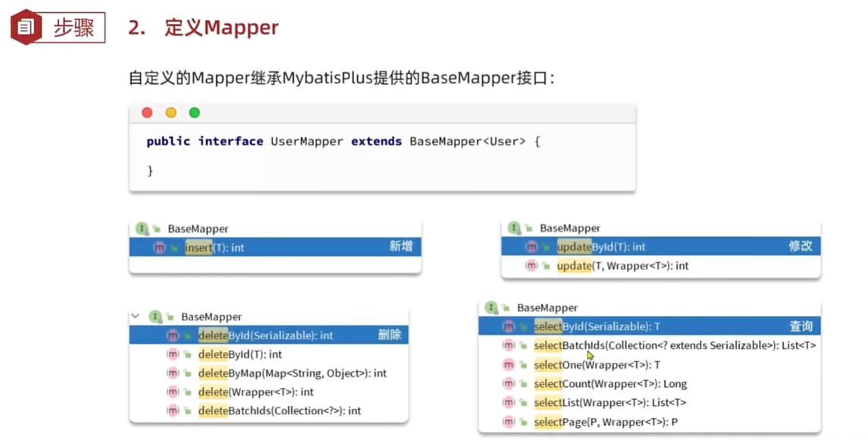Select the selectBatchIds method row
Viewport: 868px width, 440px height.
click(650, 345)
